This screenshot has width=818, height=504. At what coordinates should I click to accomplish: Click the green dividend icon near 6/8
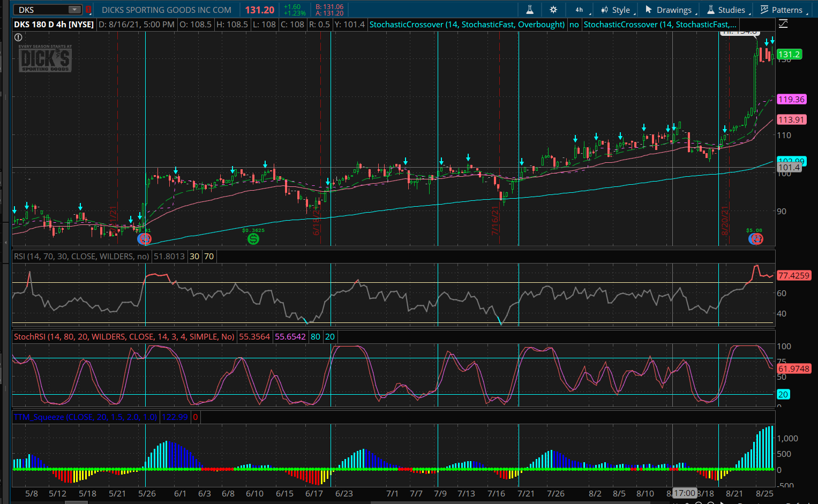253,239
